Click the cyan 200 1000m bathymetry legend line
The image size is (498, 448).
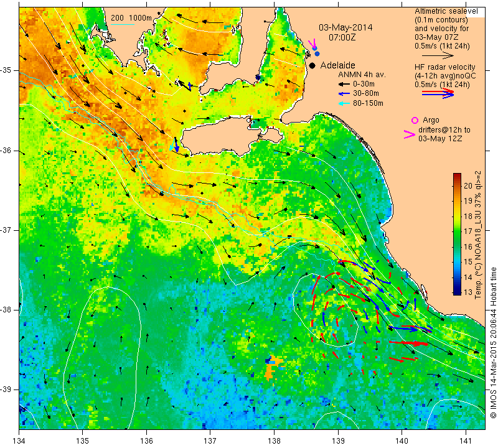tap(123, 24)
